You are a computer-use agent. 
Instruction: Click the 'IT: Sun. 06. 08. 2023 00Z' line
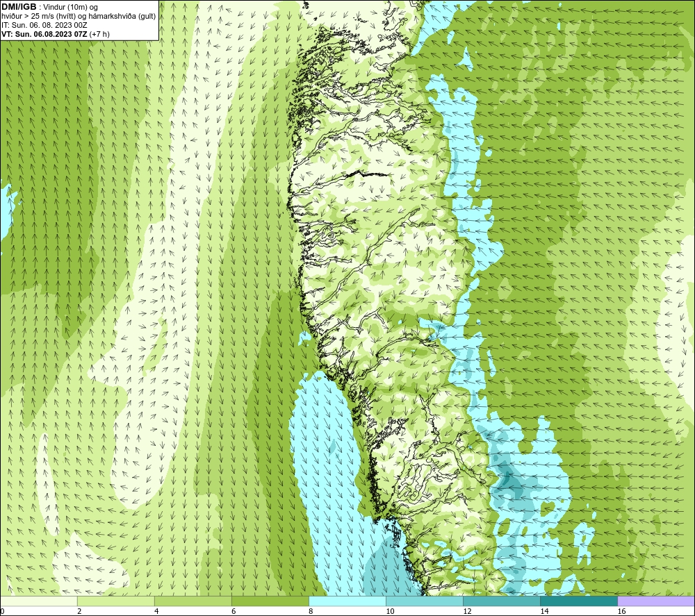coord(44,25)
